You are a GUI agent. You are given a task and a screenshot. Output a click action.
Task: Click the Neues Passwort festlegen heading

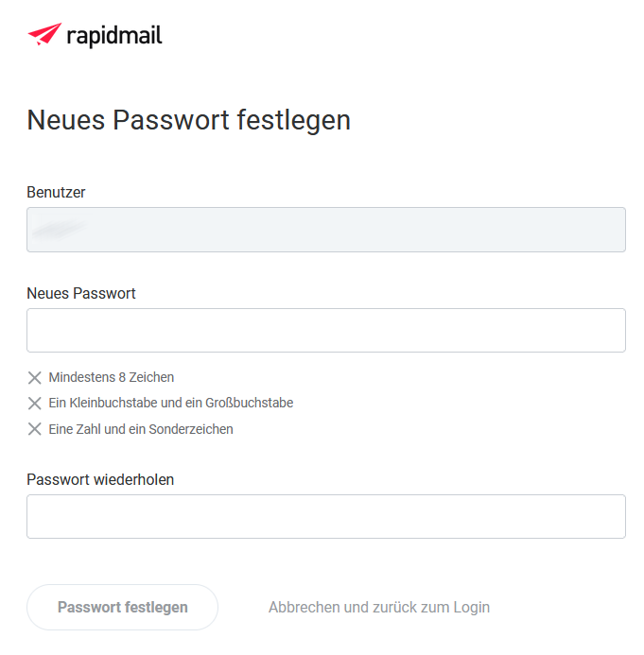click(x=188, y=121)
